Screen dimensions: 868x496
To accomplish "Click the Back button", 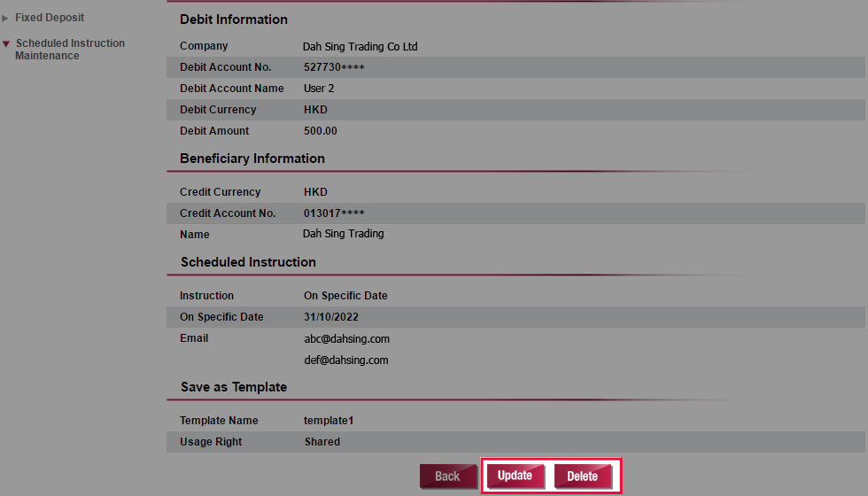I will point(448,477).
